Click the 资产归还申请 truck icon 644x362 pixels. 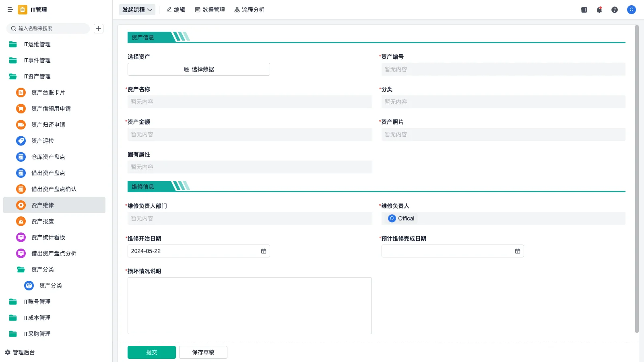tap(21, 125)
